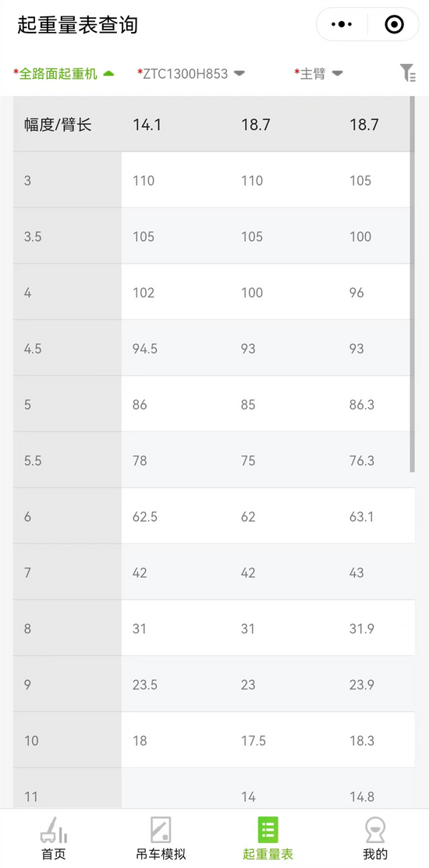The image size is (429, 868).
Task: Collapse the green arrow next to 全路面起重机
Action: [x=108, y=73]
